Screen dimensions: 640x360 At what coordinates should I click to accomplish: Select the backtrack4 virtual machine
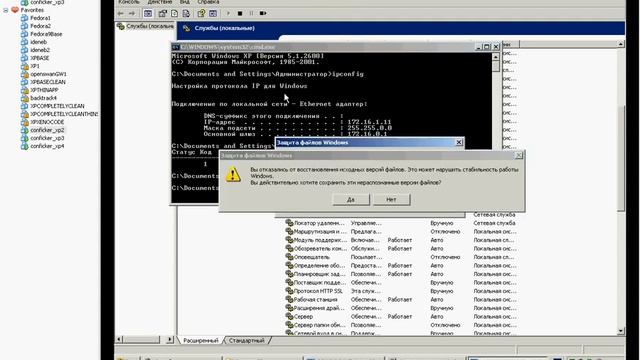pyautogui.click(x=43, y=98)
